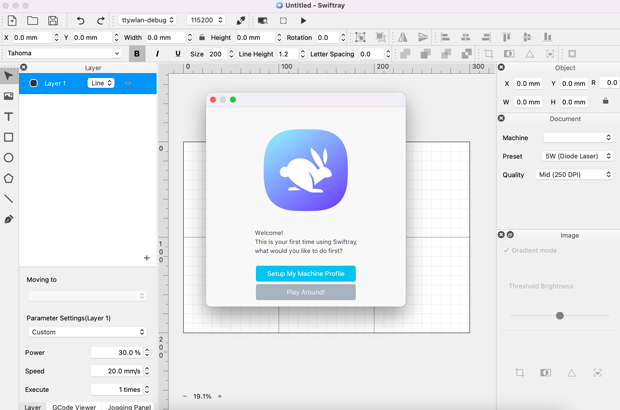This screenshot has width=620, height=410.
Task: Open the ttywlan-debug port dropdown
Action: 147,20
